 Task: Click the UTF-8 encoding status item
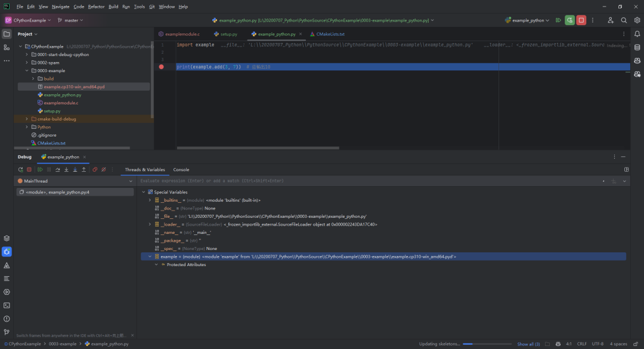tap(597, 344)
